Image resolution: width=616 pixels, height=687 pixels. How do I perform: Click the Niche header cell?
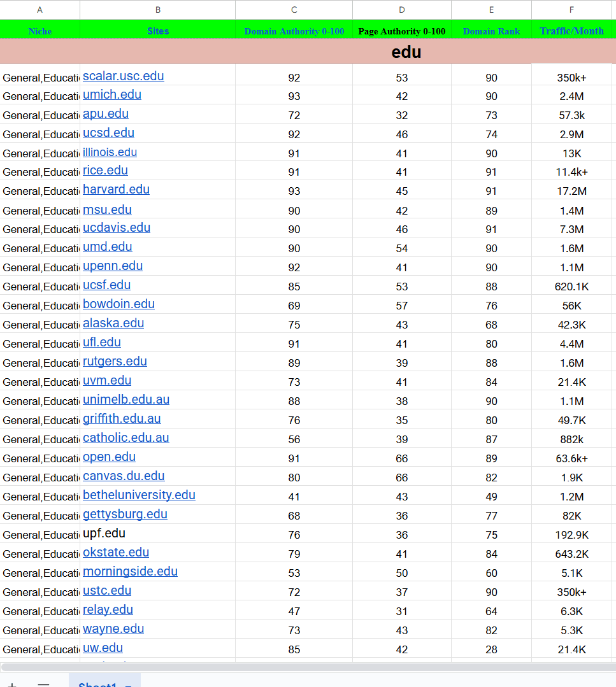coord(40,31)
